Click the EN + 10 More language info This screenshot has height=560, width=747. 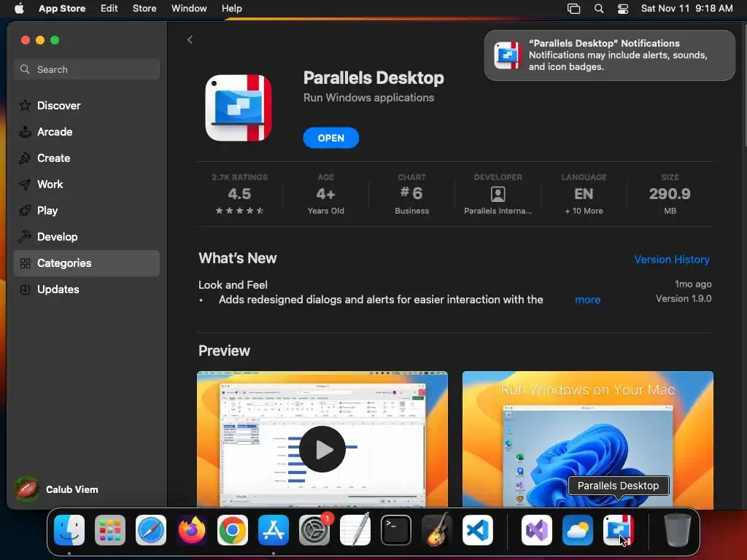coord(584,195)
